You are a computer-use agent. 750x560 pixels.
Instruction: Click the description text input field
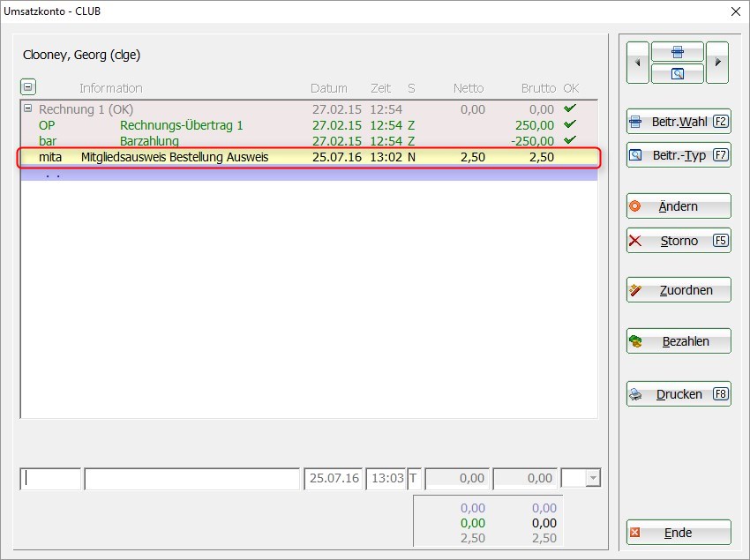point(191,478)
